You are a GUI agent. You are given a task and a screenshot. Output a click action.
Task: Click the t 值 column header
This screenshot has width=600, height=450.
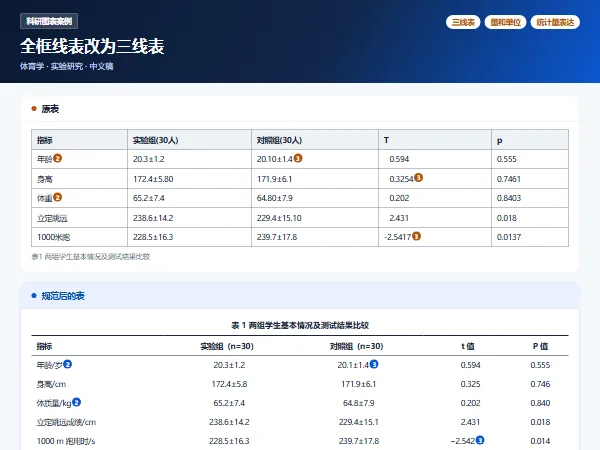coord(468,346)
